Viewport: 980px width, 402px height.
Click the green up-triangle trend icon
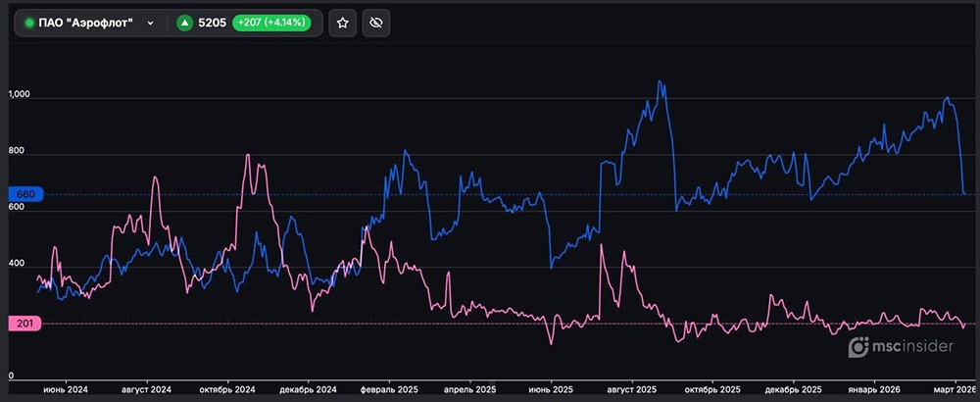[x=183, y=23]
